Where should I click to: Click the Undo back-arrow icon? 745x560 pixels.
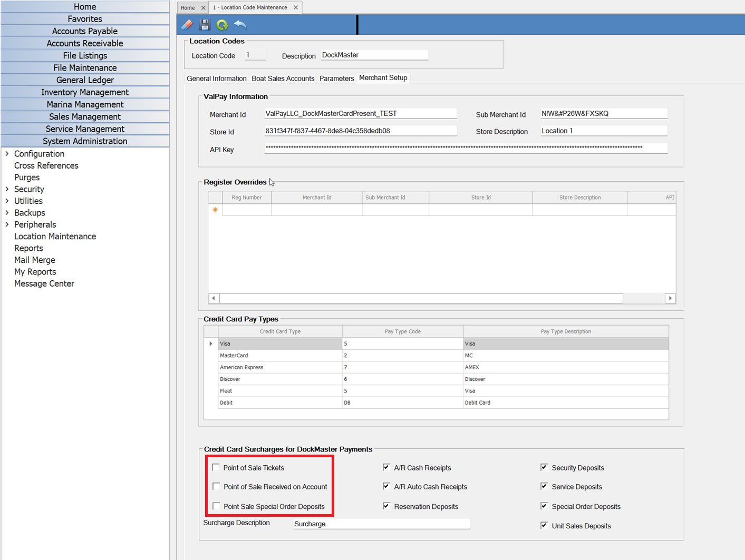pyautogui.click(x=240, y=25)
